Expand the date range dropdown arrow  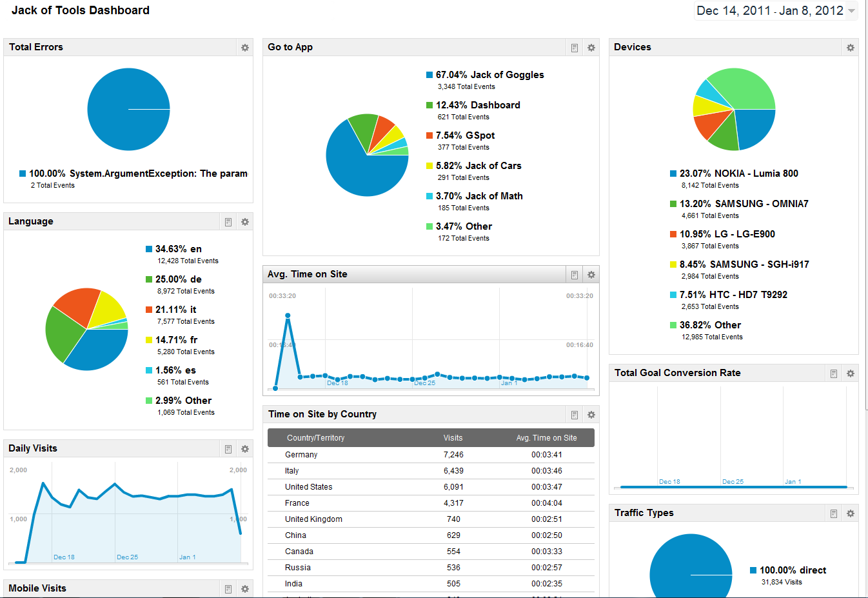(x=851, y=11)
